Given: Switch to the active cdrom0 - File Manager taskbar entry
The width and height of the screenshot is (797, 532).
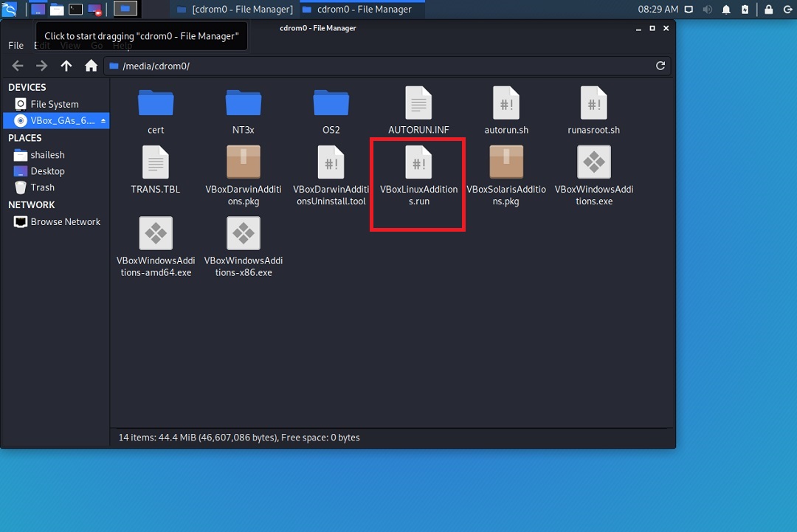Looking at the screenshot, I should (362, 9).
